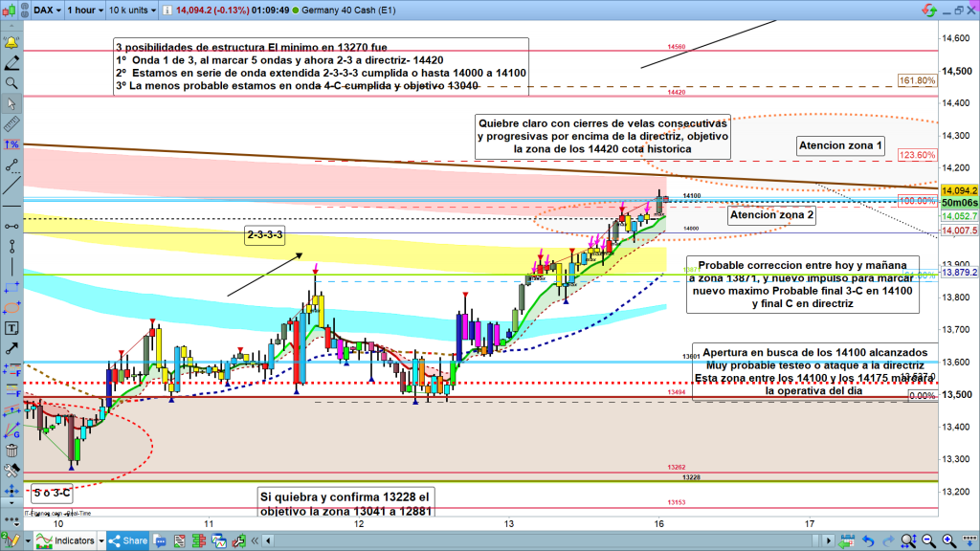Select the magnifier zoom tool
Image resolution: width=980 pixels, height=551 pixels.
(11, 84)
